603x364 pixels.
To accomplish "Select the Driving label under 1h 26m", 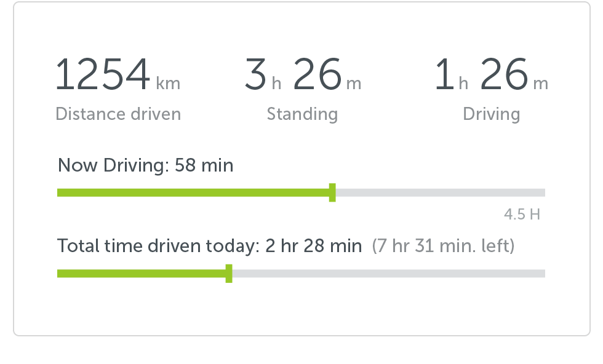I will (491, 114).
